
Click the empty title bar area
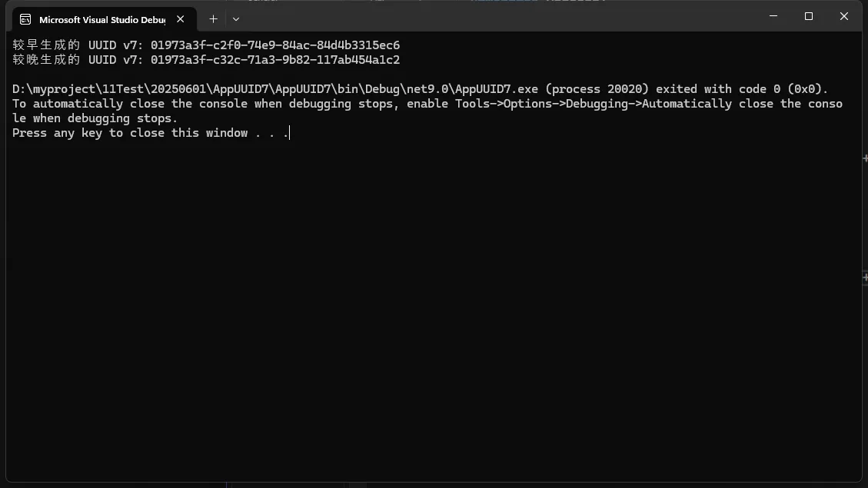[500, 17]
